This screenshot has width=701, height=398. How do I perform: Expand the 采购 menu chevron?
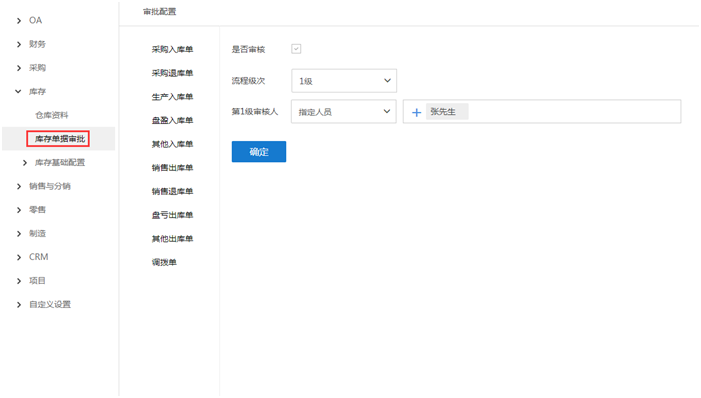tap(18, 68)
